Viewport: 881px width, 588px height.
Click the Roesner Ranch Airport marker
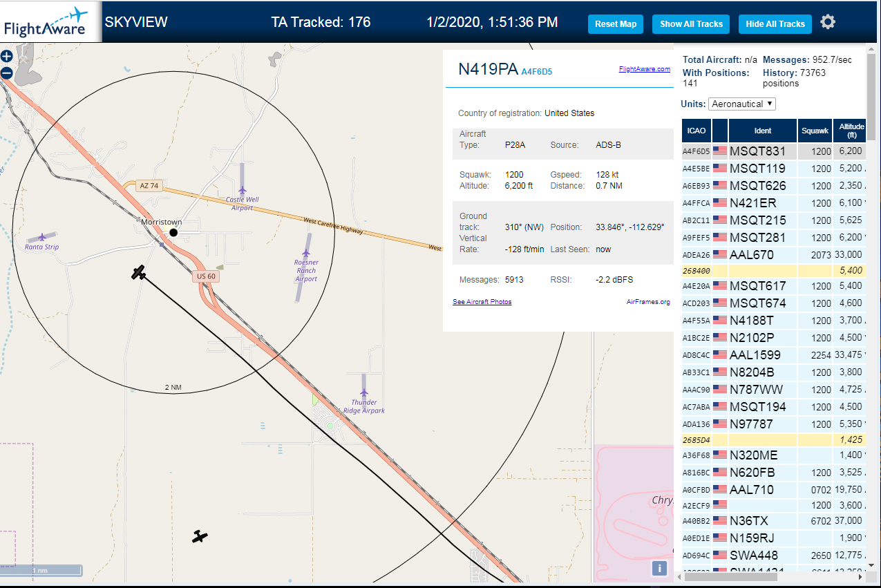tap(306, 253)
